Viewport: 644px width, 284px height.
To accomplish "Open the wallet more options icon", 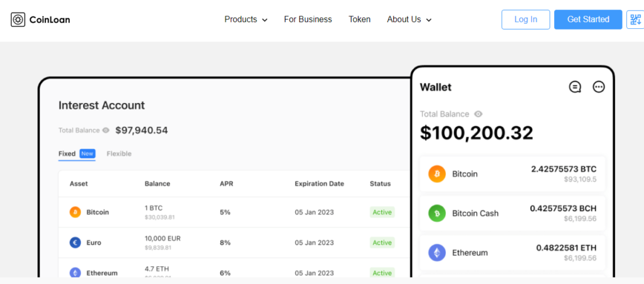I will click(599, 87).
